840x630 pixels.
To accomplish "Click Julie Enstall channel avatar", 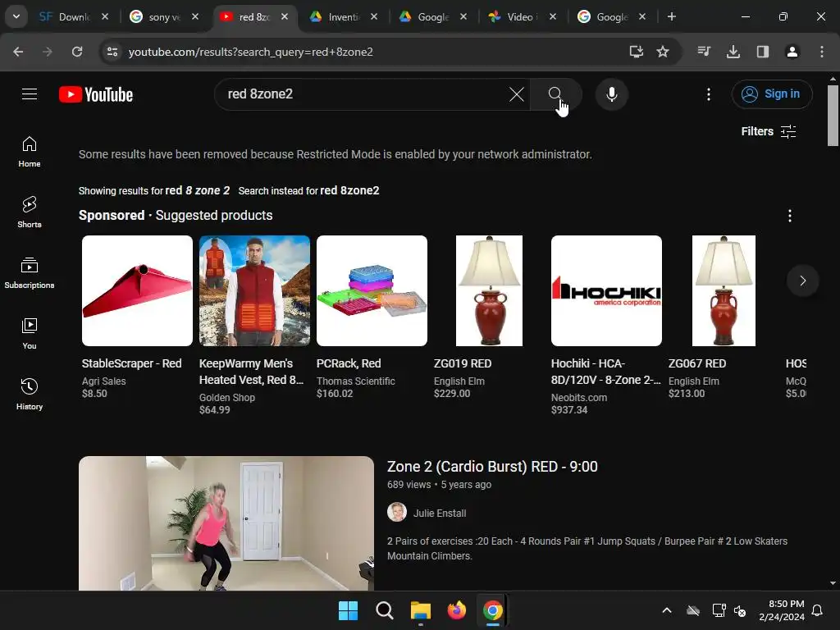I will (397, 512).
